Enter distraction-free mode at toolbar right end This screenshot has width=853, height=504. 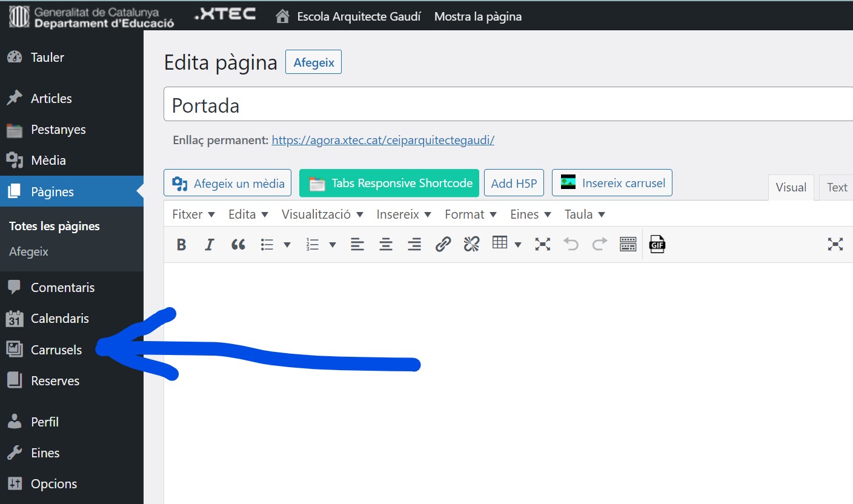click(835, 245)
